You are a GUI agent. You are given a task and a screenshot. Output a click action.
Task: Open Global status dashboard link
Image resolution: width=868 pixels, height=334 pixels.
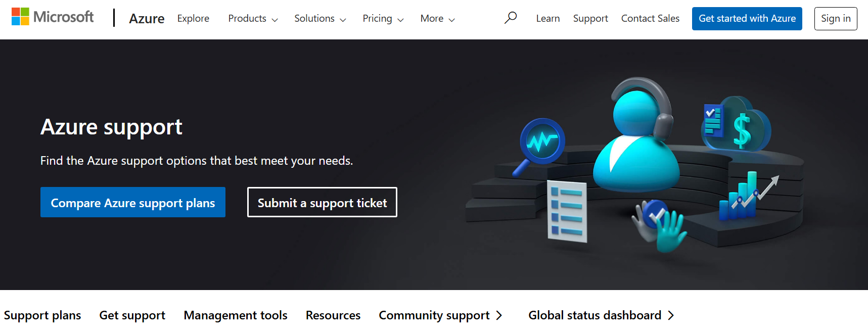pyautogui.click(x=601, y=315)
